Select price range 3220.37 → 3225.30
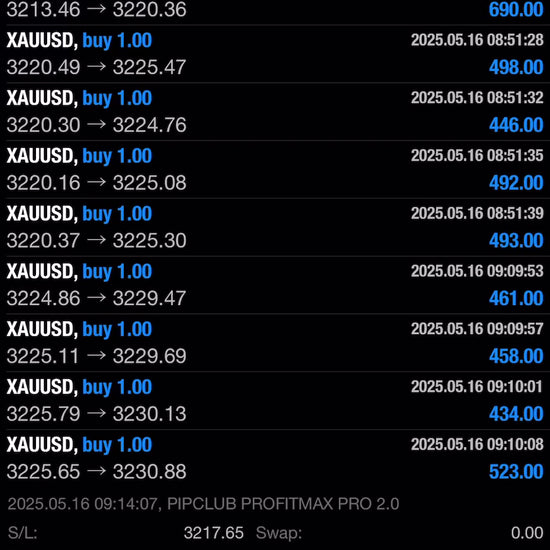The width and height of the screenshot is (550, 550). pyautogui.click(x=96, y=241)
